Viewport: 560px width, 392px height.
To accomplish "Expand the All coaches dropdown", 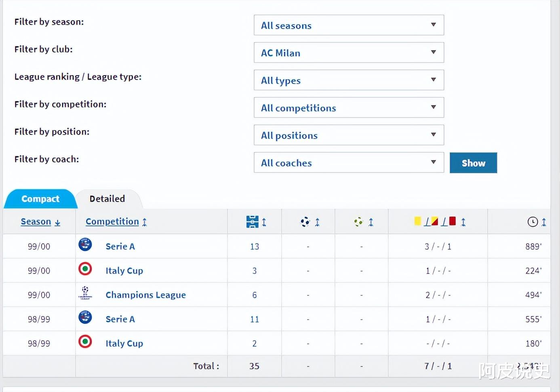I will pyautogui.click(x=349, y=162).
